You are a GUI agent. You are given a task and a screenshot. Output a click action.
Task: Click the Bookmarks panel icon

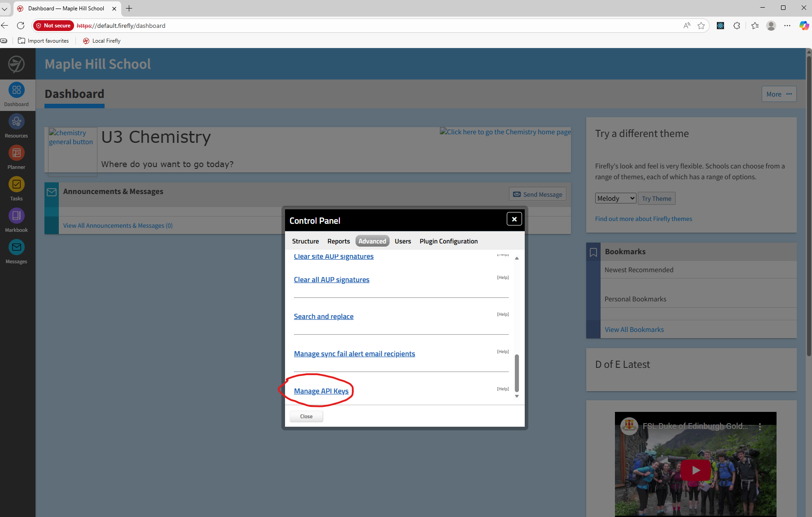pos(593,252)
